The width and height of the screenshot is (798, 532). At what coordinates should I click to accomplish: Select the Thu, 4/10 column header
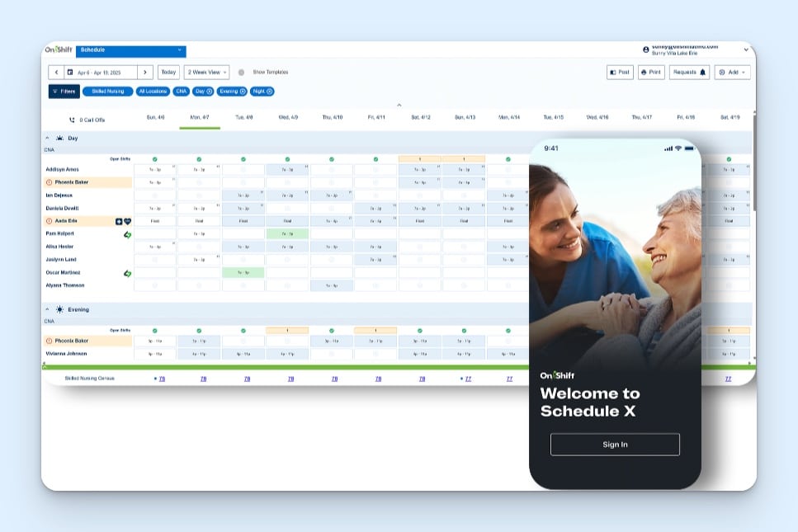pos(333,117)
